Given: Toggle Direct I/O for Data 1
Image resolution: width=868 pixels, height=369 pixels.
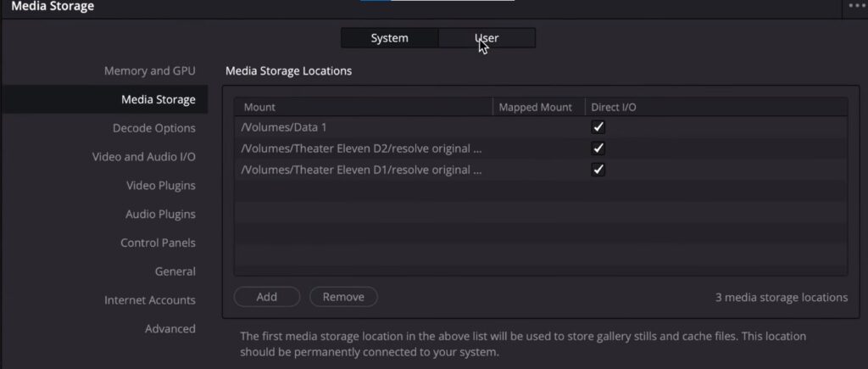Looking at the screenshot, I should tap(598, 127).
